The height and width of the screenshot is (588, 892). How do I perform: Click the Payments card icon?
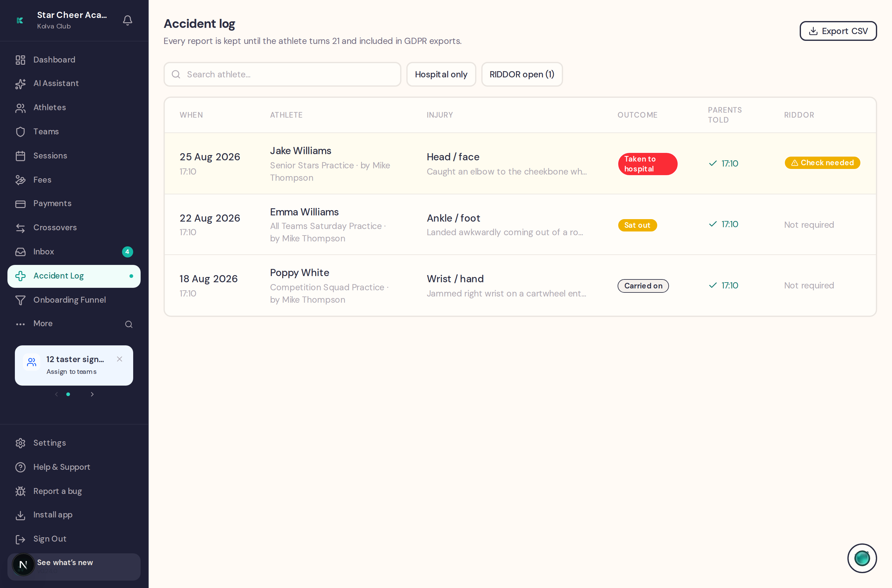pos(20,204)
